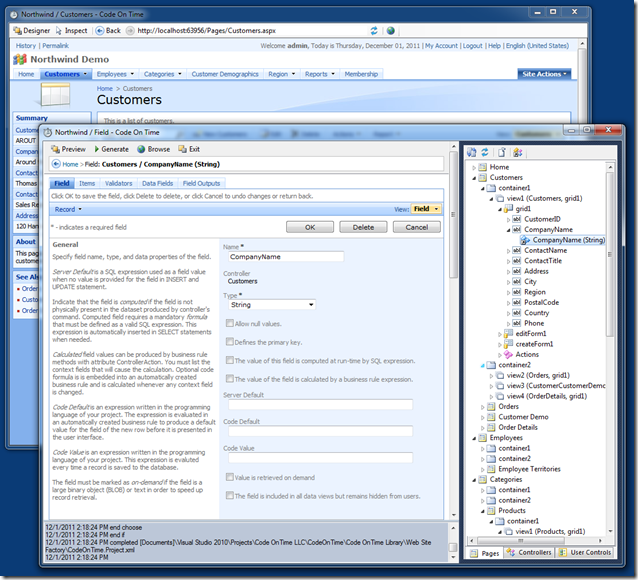
Task: Click the Controllers tab icon at explorer bottom
Action: pyautogui.click(x=511, y=552)
